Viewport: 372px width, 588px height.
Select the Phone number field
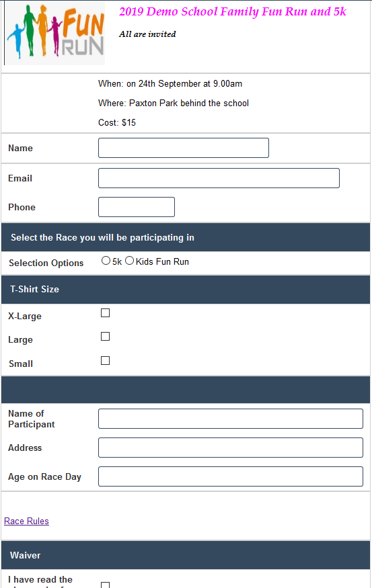137,207
